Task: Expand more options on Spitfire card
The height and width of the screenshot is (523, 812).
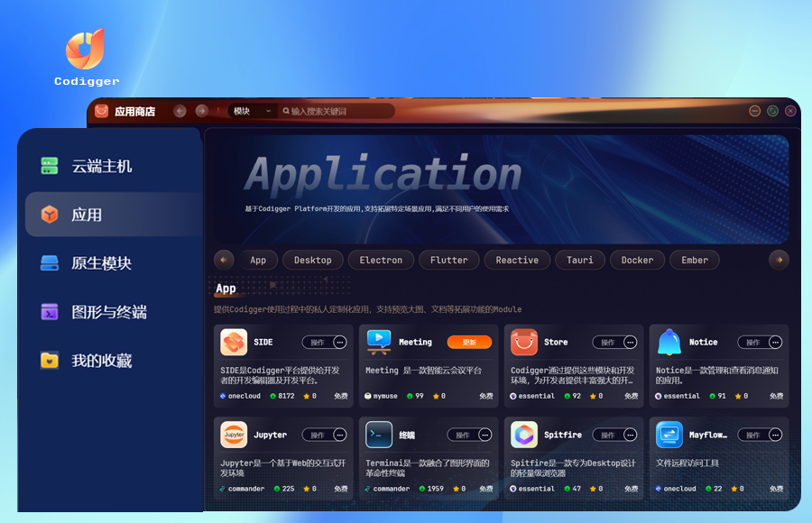Action: [x=631, y=435]
